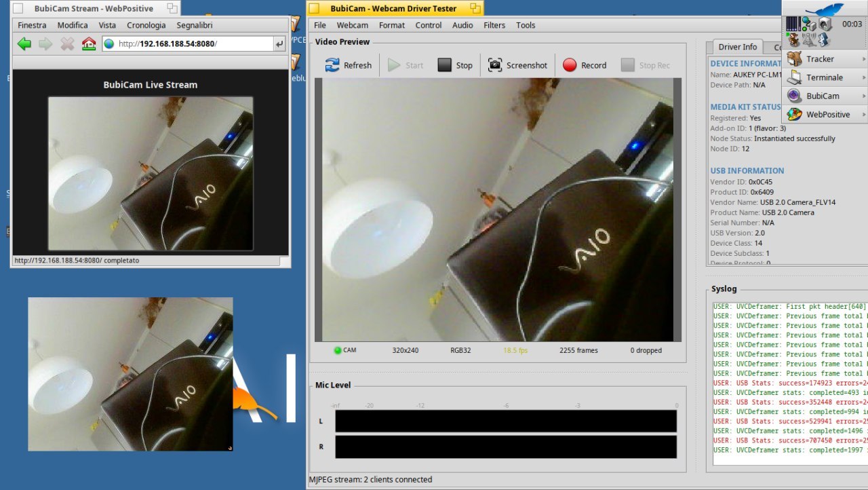Click the go arrow beside the URL field
This screenshot has width=868, height=490.
point(279,44)
